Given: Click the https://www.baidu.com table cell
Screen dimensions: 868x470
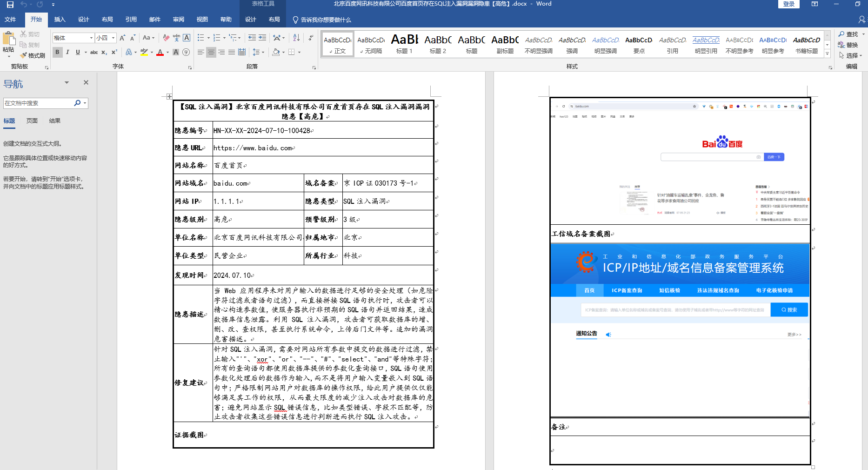Looking at the screenshot, I should click(x=322, y=148).
